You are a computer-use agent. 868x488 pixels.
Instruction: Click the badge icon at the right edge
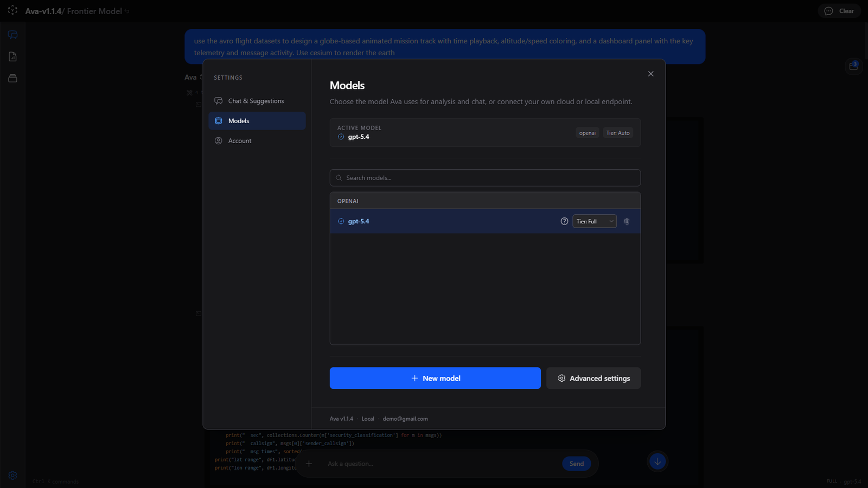pyautogui.click(x=853, y=66)
